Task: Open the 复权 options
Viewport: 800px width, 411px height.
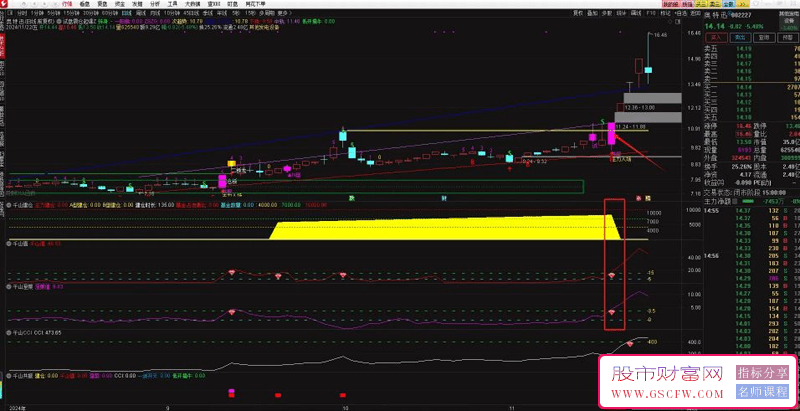Action: click(577, 12)
